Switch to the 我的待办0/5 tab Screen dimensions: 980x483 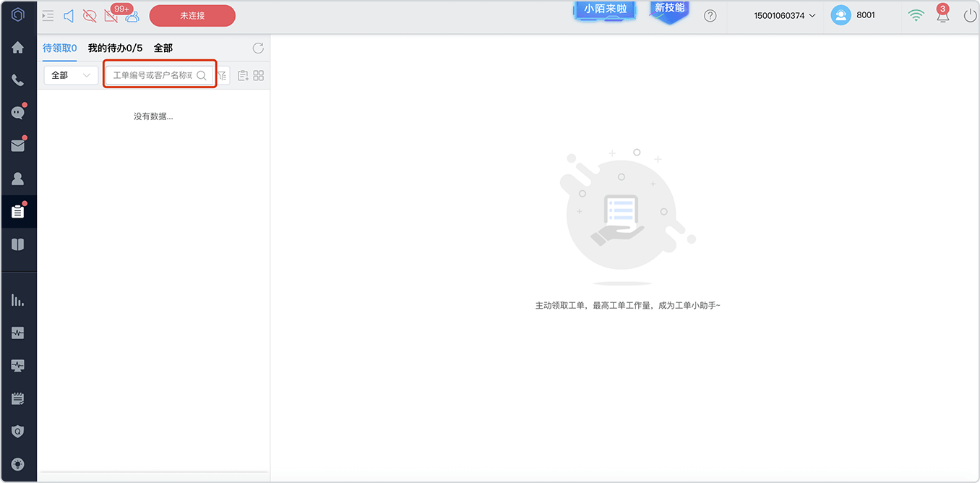coord(115,48)
